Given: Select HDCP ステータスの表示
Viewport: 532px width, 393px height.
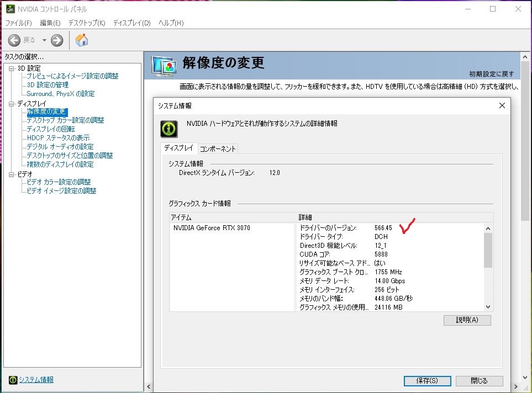Looking at the screenshot, I should pyautogui.click(x=59, y=137).
